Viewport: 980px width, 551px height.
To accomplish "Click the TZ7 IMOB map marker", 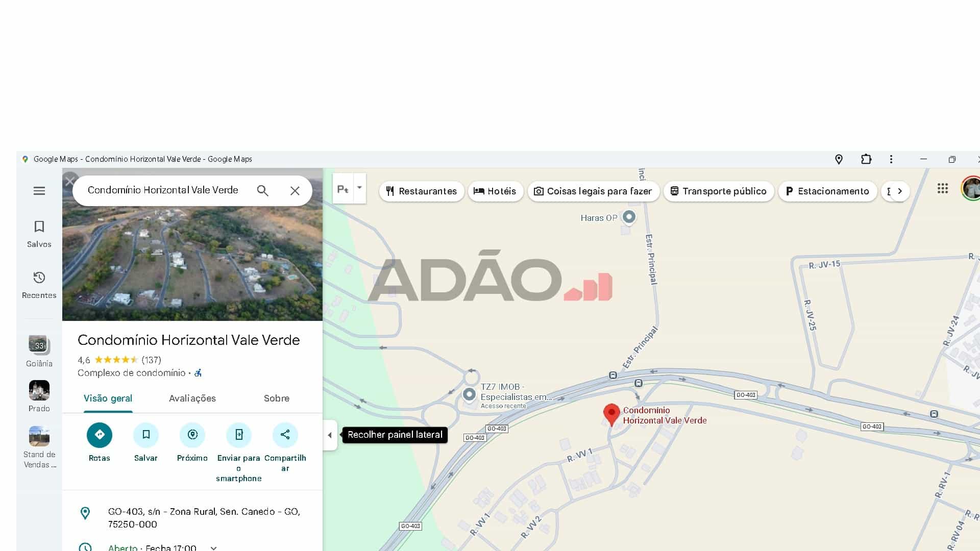I will click(x=469, y=394).
